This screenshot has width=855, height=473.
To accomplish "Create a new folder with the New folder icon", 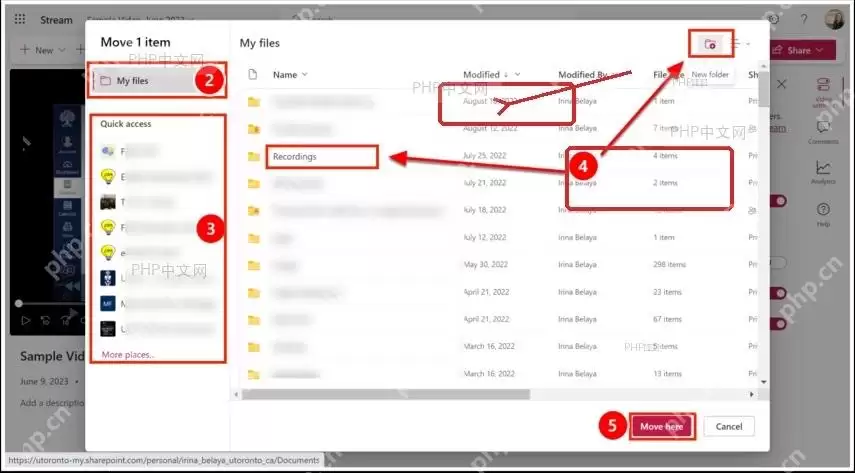I will [710, 44].
